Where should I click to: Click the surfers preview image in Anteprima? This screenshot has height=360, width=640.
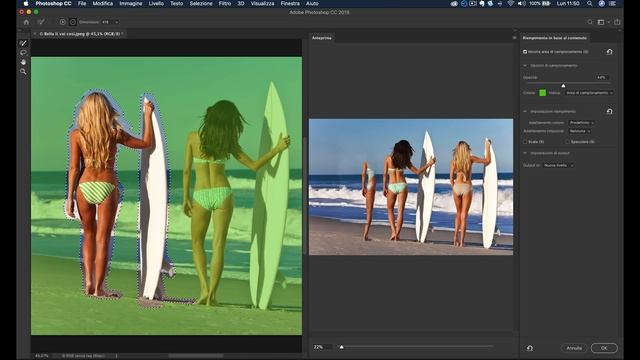click(x=411, y=187)
